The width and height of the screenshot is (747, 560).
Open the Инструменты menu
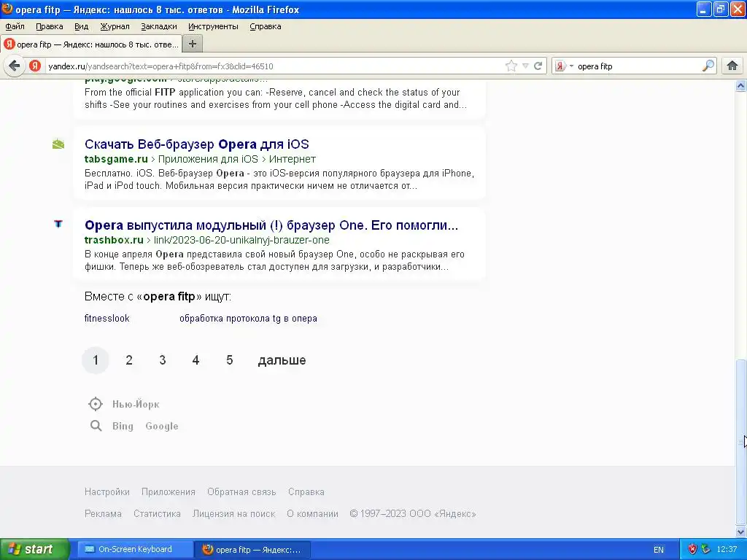pyautogui.click(x=213, y=26)
